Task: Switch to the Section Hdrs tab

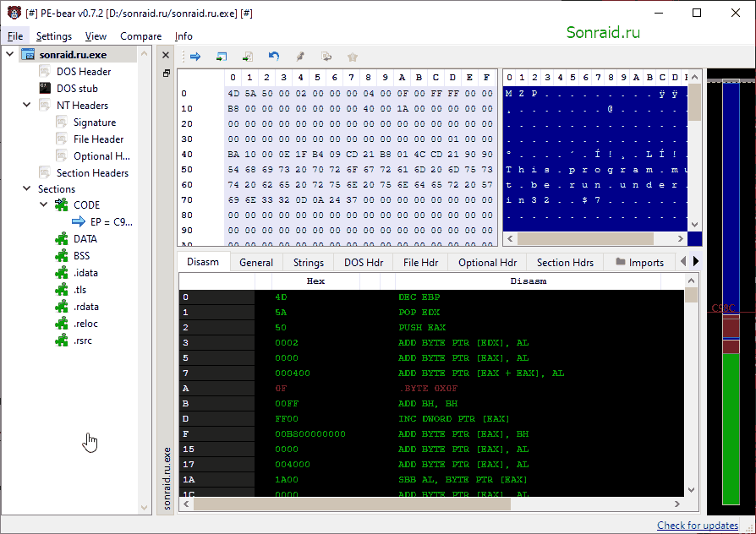Action: click(x=565, y=263)
